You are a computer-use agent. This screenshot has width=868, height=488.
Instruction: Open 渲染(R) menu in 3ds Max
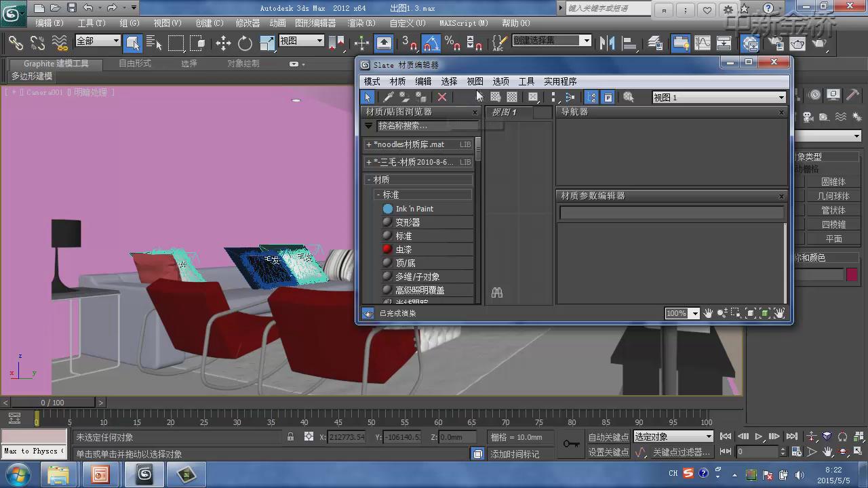click(x=361, y=23)
